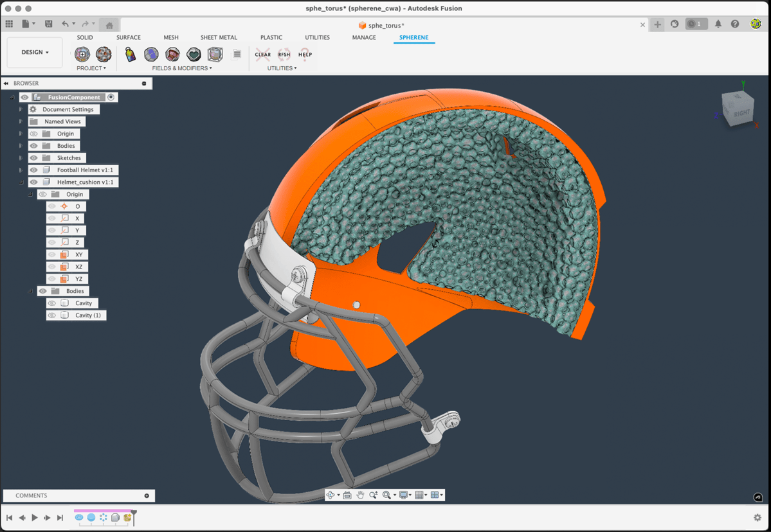Select the Orbit tool in the navigation bar
This screenshot has height=532, width=771.
[x=331, y=495]
